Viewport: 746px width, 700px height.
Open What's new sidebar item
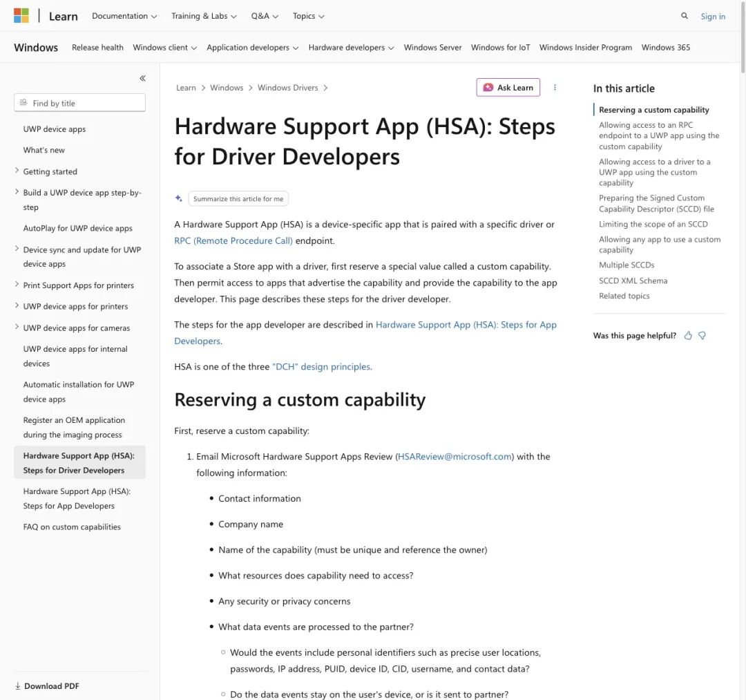[x=44, y=150]
